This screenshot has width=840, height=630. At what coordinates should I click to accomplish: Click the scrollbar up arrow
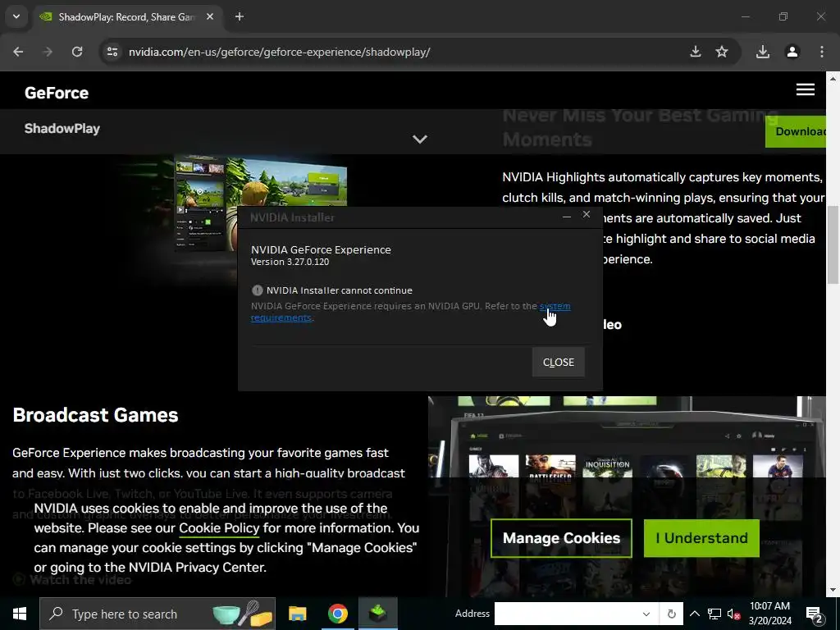(833, 78)
